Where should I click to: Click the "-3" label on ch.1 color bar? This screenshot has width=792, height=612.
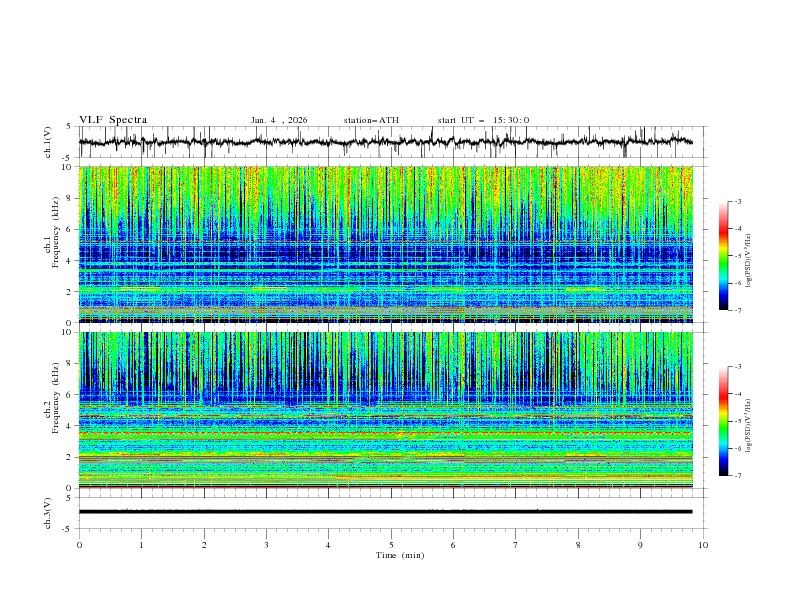[738, 201]
